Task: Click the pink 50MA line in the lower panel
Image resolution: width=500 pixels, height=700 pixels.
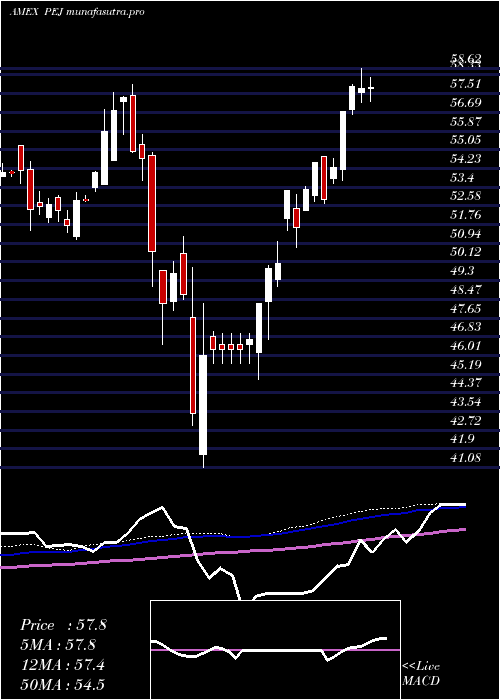Action: [233, 552]
